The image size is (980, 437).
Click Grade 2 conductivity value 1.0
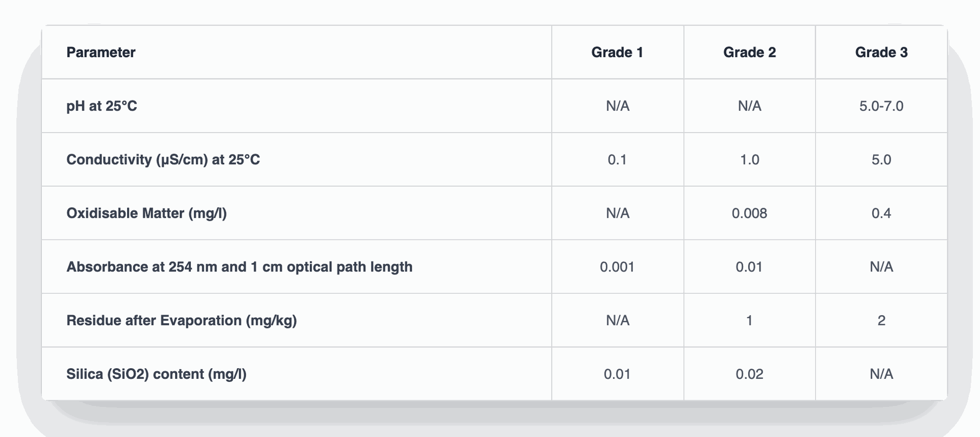coord(749,160)
